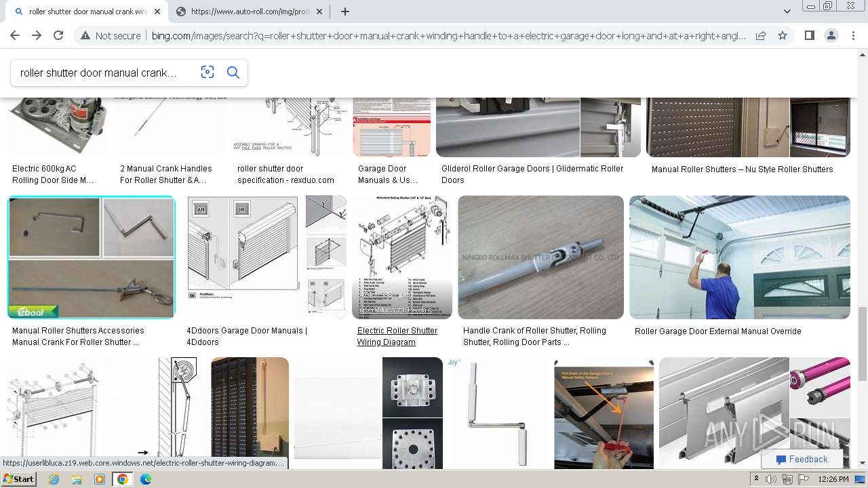Open the Feedback button
Screen dimensions: 868x488
pos(802,459)
